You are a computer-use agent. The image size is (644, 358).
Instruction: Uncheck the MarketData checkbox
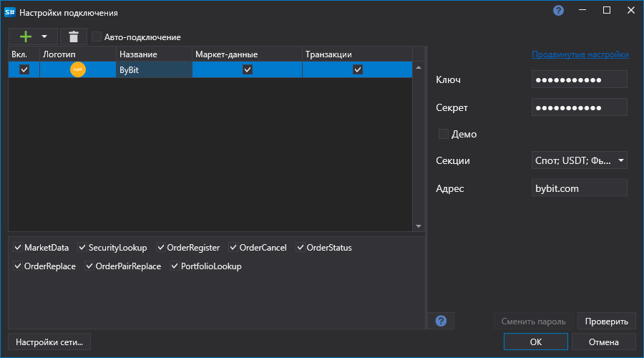[x=18, y=248]
